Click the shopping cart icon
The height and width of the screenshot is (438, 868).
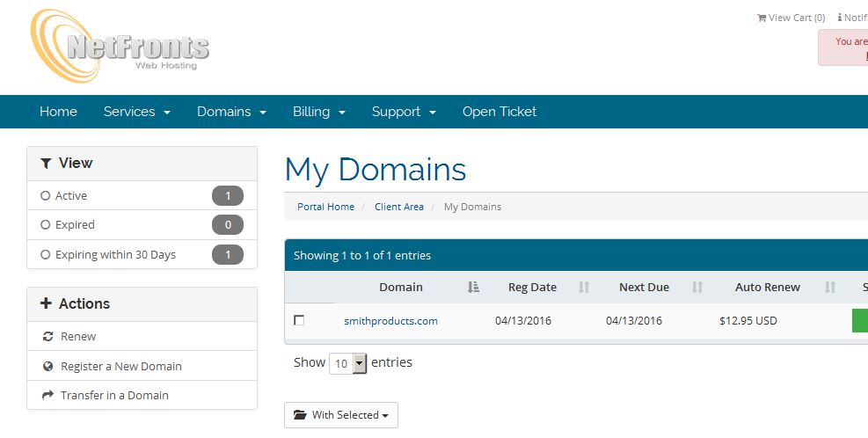click(x=762, y=18)
